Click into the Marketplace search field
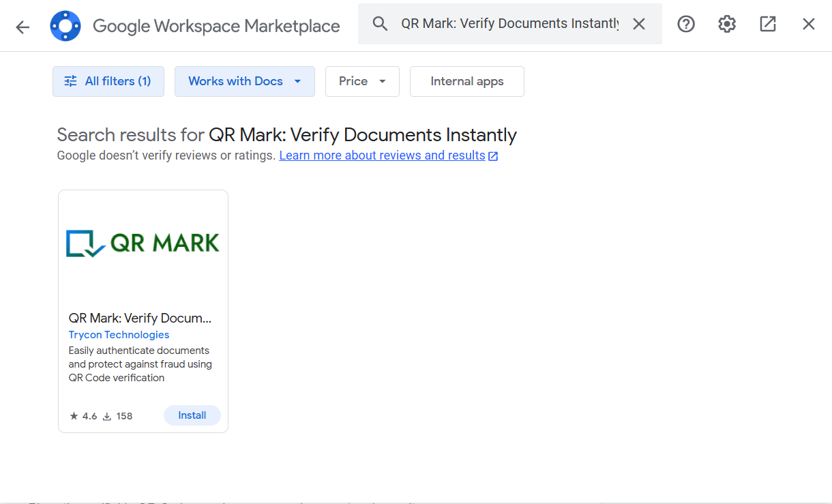 509,24
